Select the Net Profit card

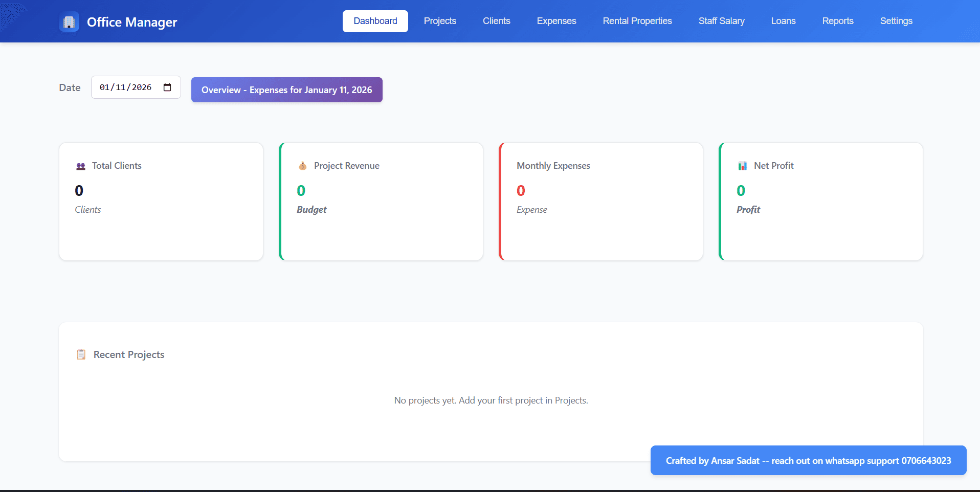click(x=821, y=202)
